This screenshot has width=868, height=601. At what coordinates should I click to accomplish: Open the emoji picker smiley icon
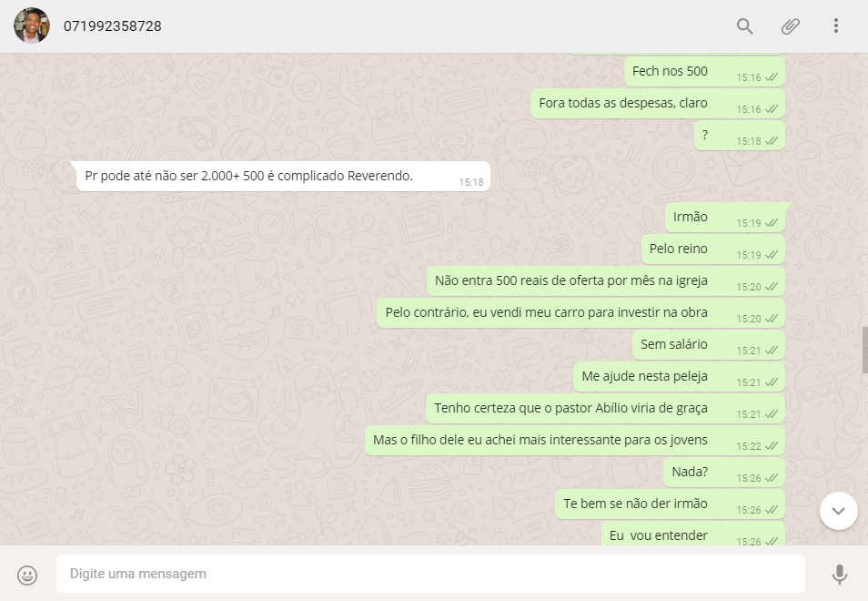(x=27, y=575)
